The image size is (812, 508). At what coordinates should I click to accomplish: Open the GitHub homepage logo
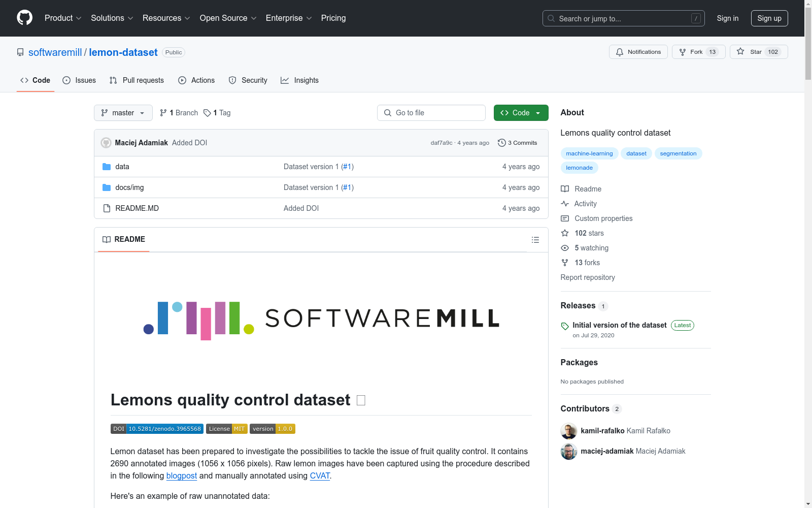click(24, 18)
